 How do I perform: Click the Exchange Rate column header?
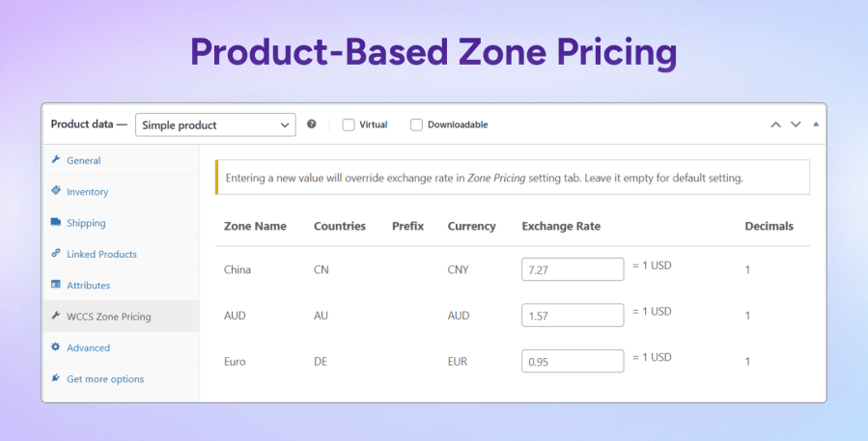click(561, 226)
